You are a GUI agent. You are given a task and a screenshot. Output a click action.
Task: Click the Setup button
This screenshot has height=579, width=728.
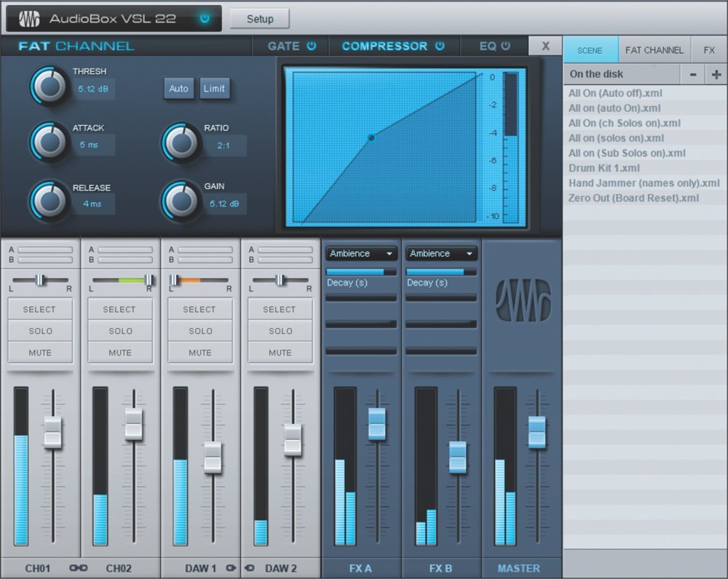coord(259,19)
